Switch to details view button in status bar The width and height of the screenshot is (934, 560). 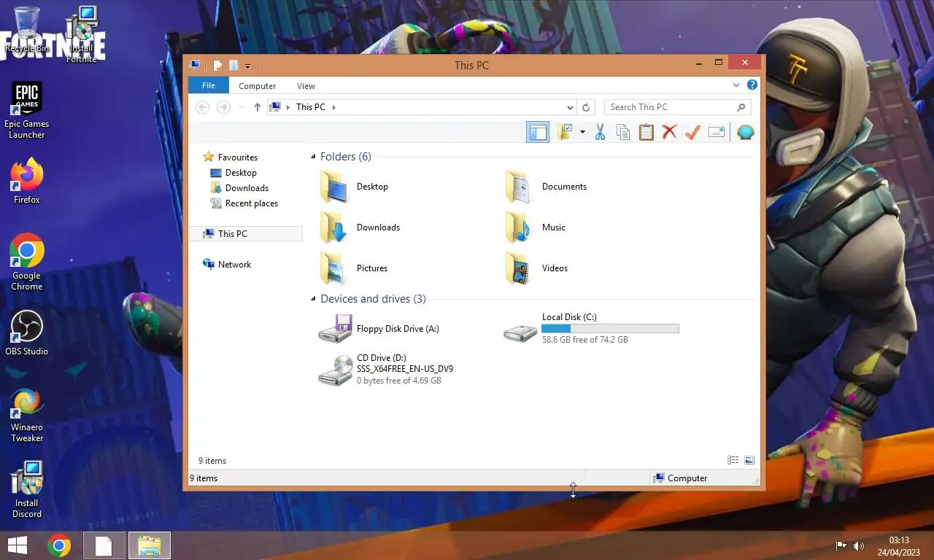click(733, 460)
